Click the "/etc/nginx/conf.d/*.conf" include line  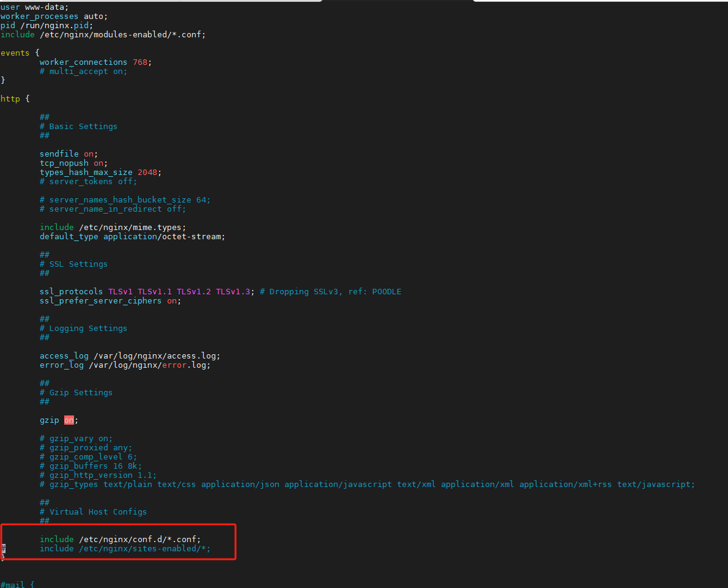tap(120, 539)
